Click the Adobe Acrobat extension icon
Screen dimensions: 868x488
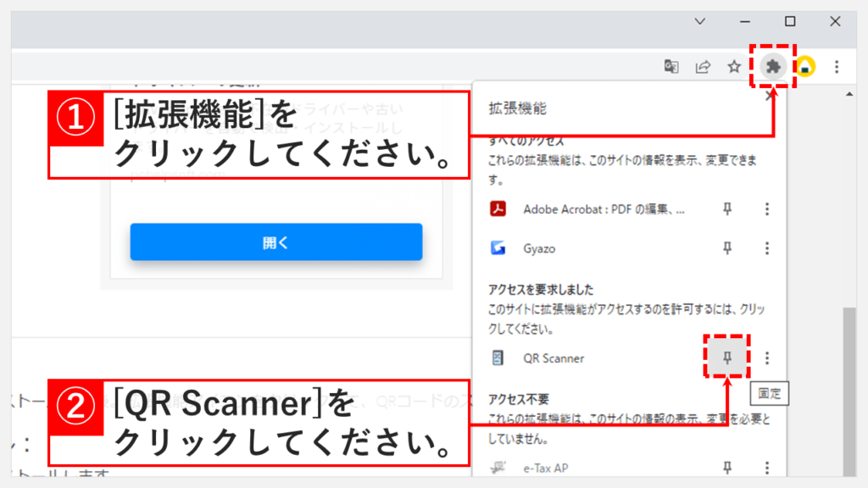[498, 209]
